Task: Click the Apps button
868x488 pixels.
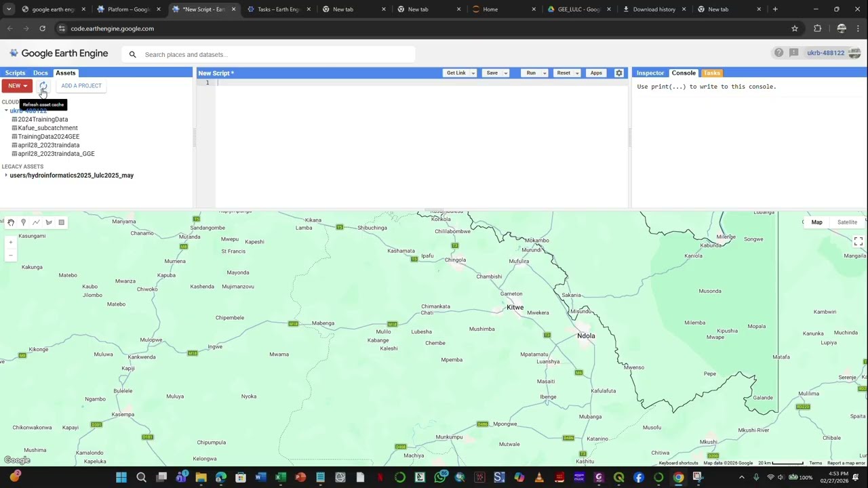Action: coord(596,73)
